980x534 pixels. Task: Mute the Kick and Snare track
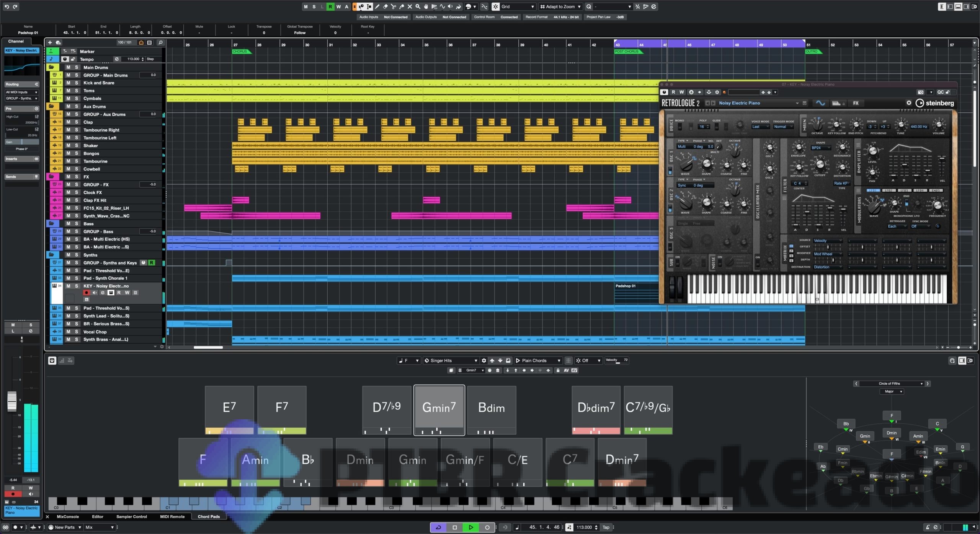point(68,83)
